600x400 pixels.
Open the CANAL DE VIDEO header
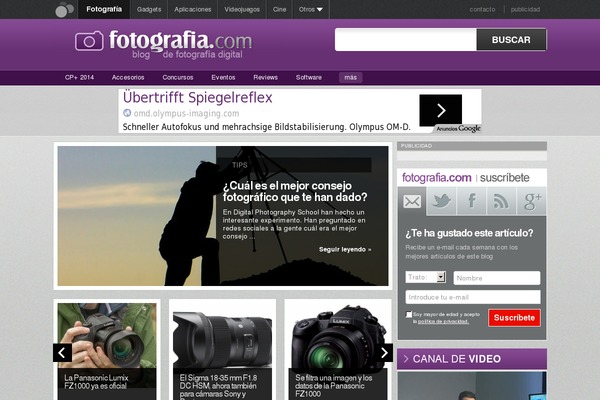pyautogui.click(x=471, y=359)
